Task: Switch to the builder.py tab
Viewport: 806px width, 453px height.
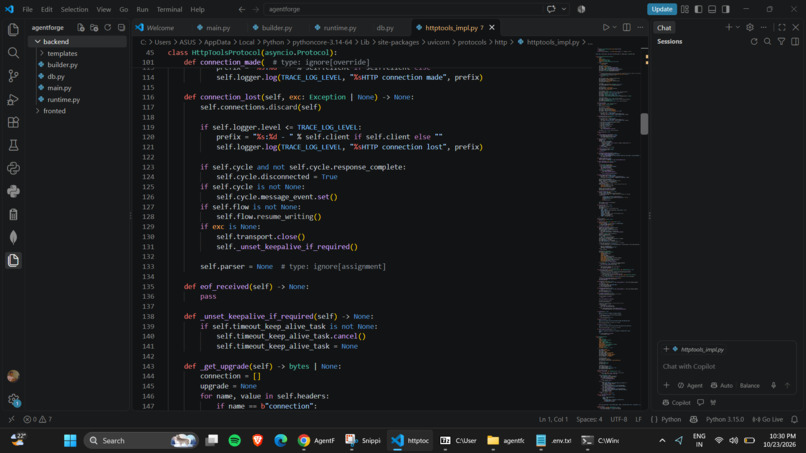Action: [272, 28]
